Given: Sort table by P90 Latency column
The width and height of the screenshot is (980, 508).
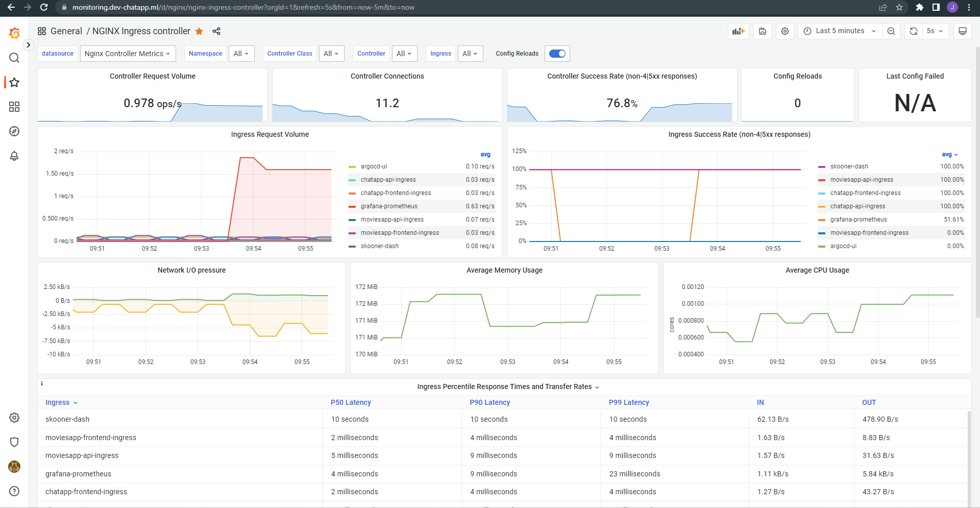Looking at the screenshot, I should [489, 402].
